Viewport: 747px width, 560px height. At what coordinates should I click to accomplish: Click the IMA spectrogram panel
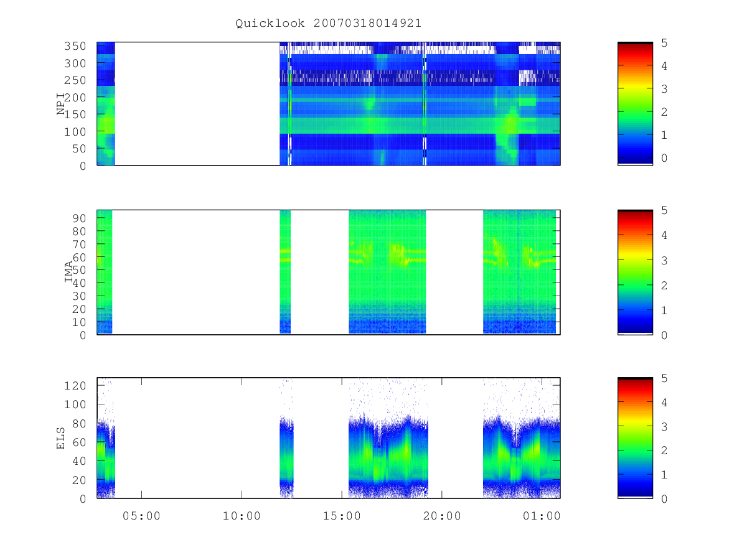[329, 272]
